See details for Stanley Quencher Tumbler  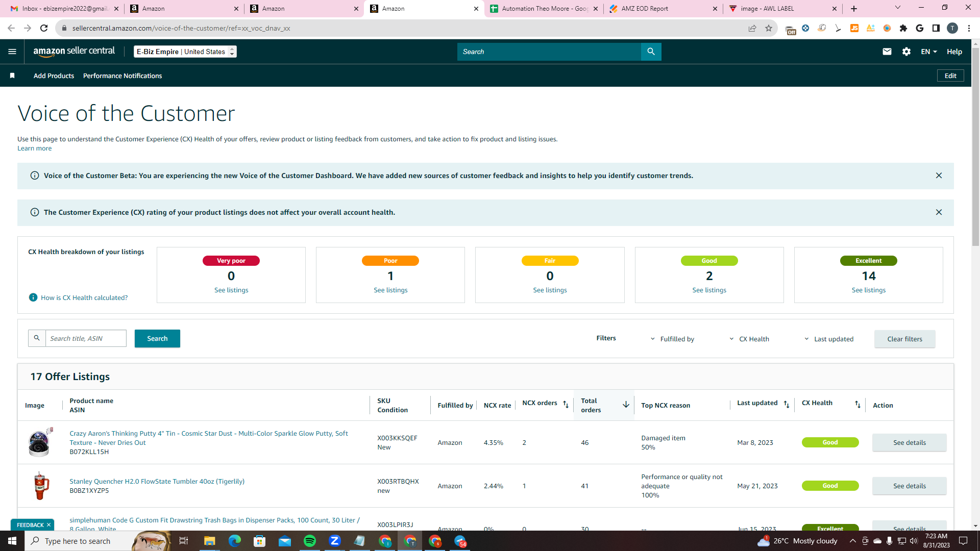click(x=910, y=486)
